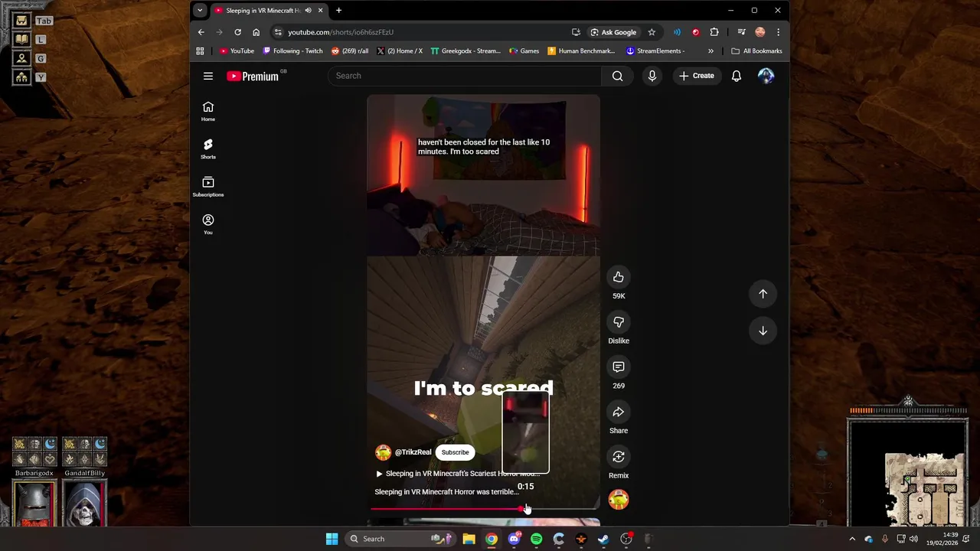This screenshot has height=551, width=980.
Task: Open YouTube notifications bell
Action: [x=736, y=76]
